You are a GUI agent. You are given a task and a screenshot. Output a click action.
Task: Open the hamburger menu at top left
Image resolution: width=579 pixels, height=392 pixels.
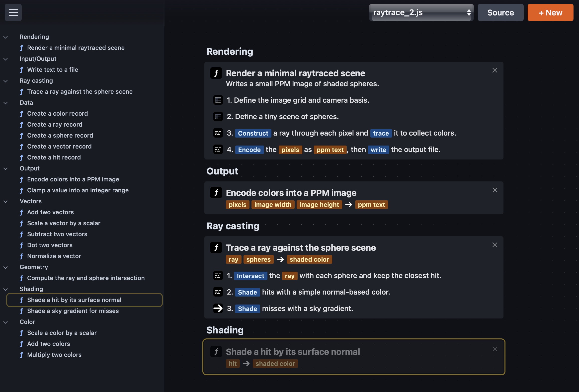(13, 12)
